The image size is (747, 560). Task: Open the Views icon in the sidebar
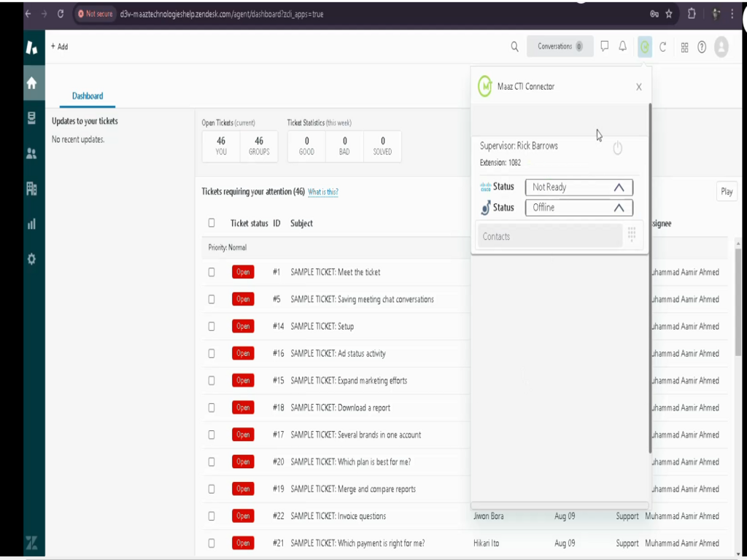(x=31, y=118)
